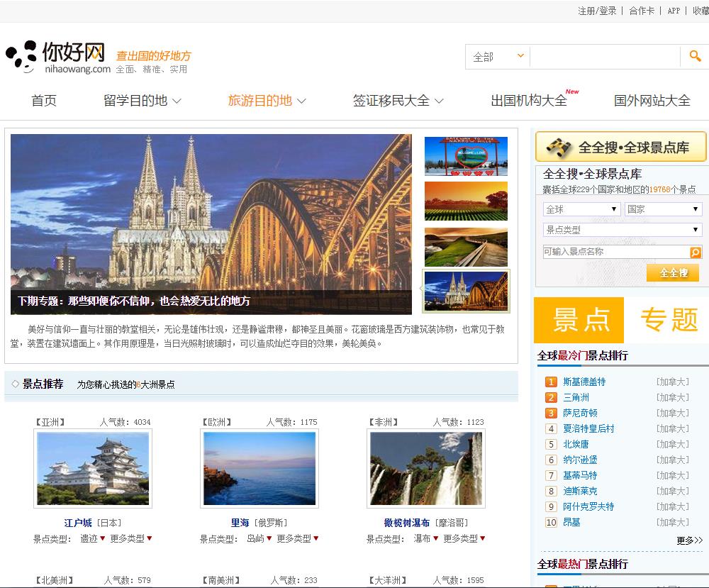
Task: Open the 国家 country dropdown
Action: (664, 209)
